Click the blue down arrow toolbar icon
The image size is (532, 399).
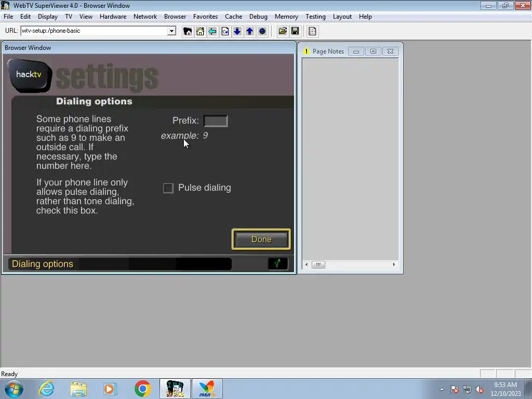(x=237, y=31)
